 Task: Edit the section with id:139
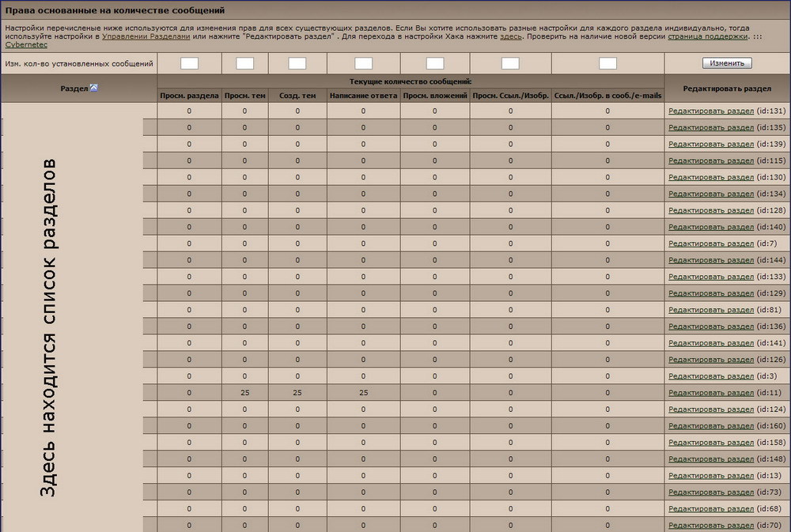click(x=711, y=144)
